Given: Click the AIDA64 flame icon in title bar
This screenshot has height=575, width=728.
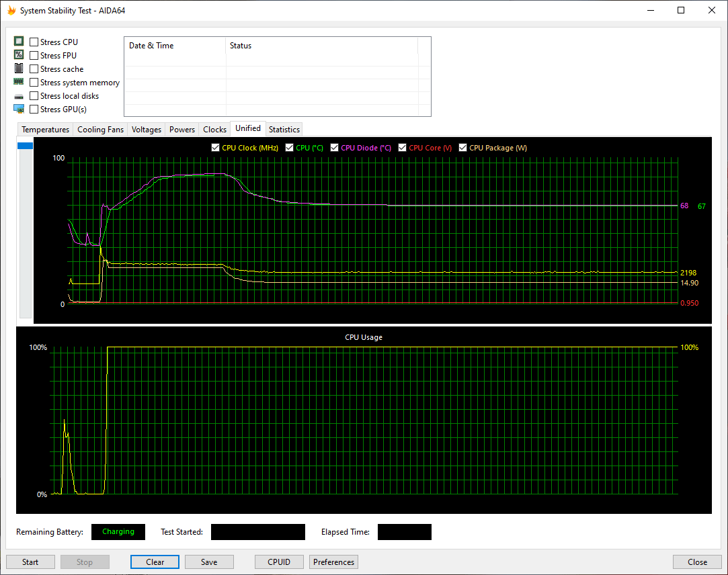Looking at the screenshot, I should [x=11, y=11].
